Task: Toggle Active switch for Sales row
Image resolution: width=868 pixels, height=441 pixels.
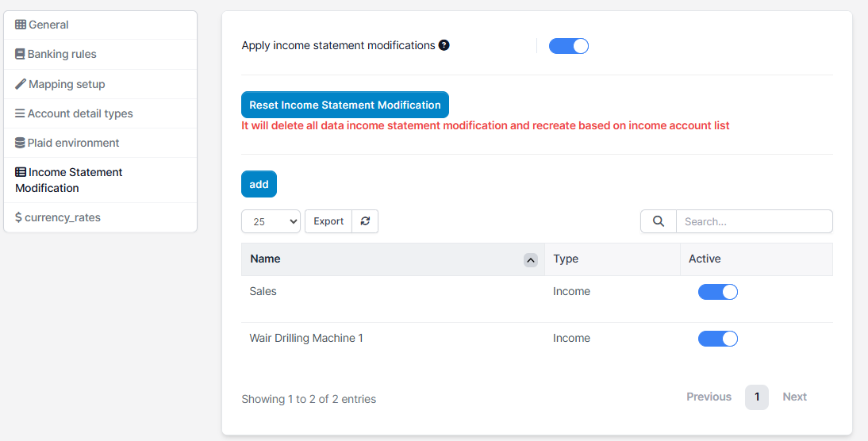Action: 717,292
